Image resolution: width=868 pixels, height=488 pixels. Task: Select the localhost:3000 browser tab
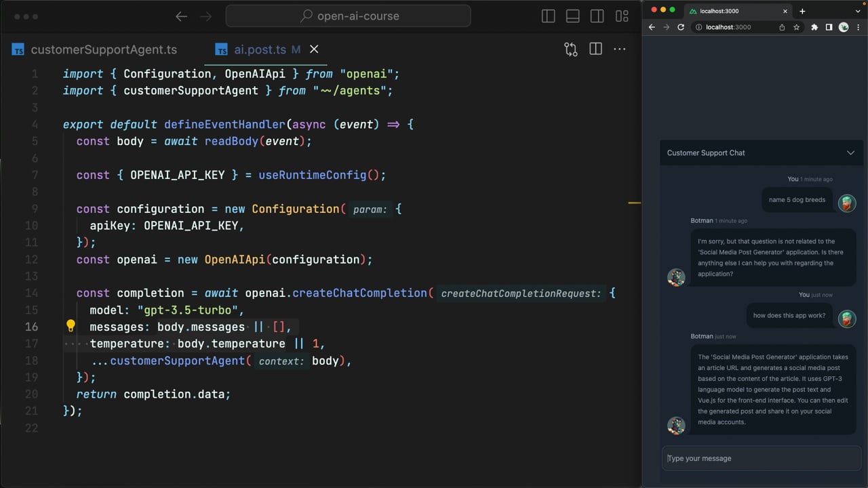point(738,11)
